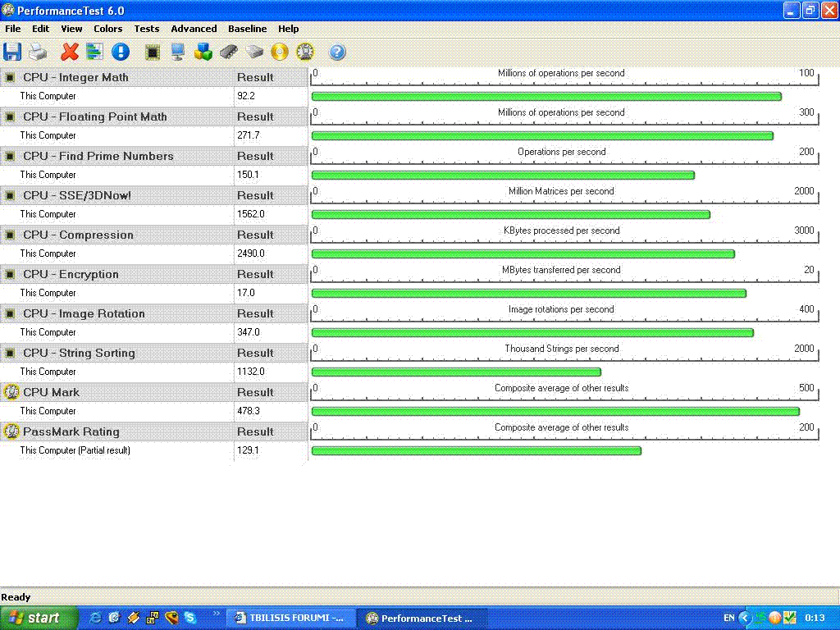
Task: Click the gold icon beside PassMark Rating
Action: tap(11, 431)
